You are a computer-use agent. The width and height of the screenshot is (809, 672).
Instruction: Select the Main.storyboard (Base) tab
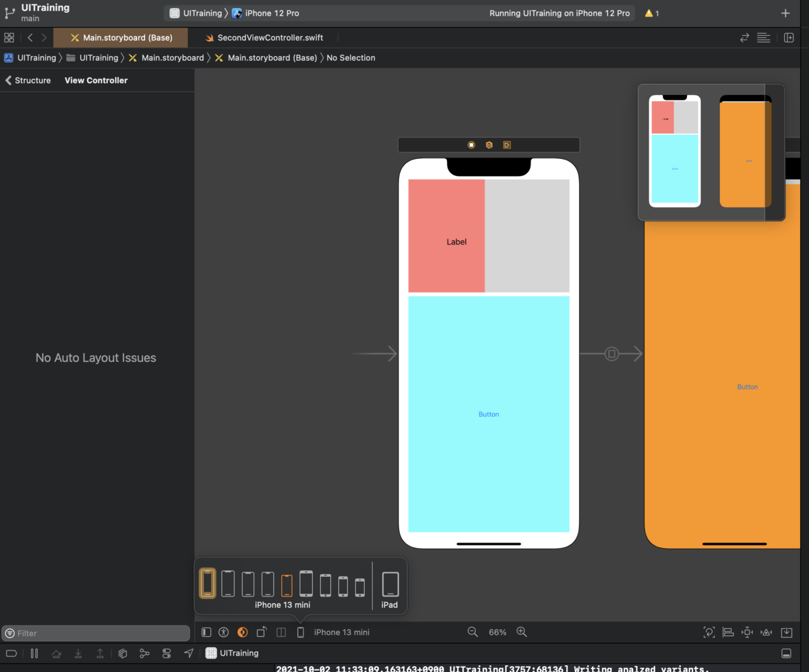pos(121,38)
